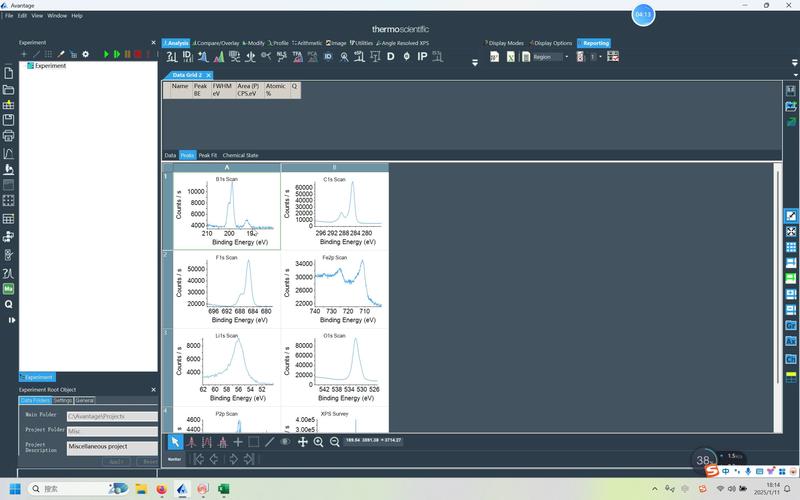800x500 pixels.
Task: Close the Experiment panel
Action: point(154,42)
